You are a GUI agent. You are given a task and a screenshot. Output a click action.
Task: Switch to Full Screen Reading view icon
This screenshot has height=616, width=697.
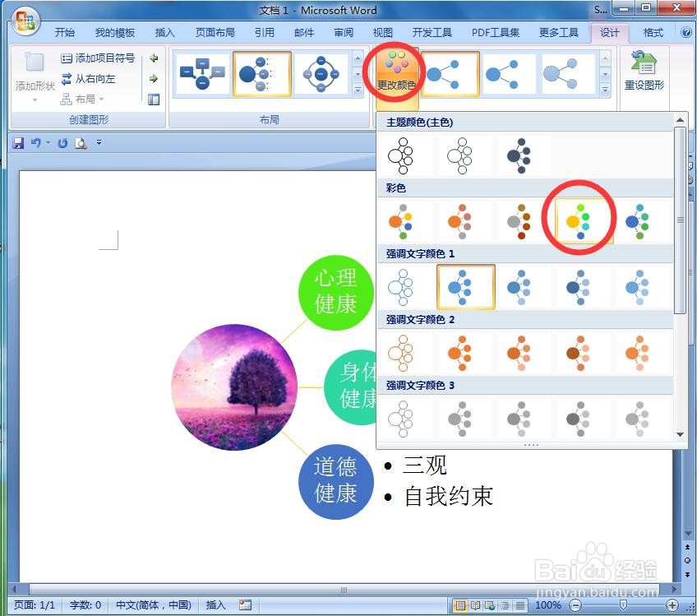click(x=476, y=605)
